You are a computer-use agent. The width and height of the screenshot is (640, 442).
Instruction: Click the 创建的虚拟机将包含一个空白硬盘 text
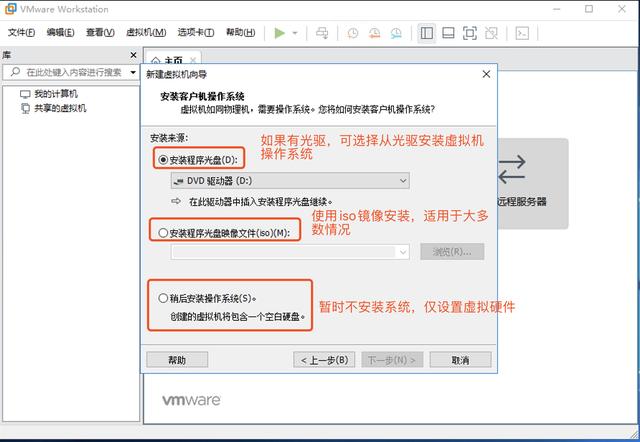point(238,317)
